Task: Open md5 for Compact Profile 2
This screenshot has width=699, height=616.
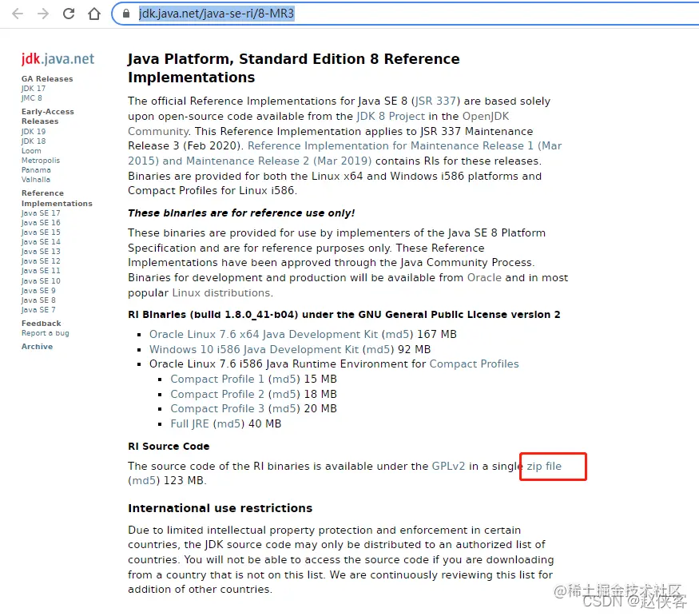Action: point(284,394)
